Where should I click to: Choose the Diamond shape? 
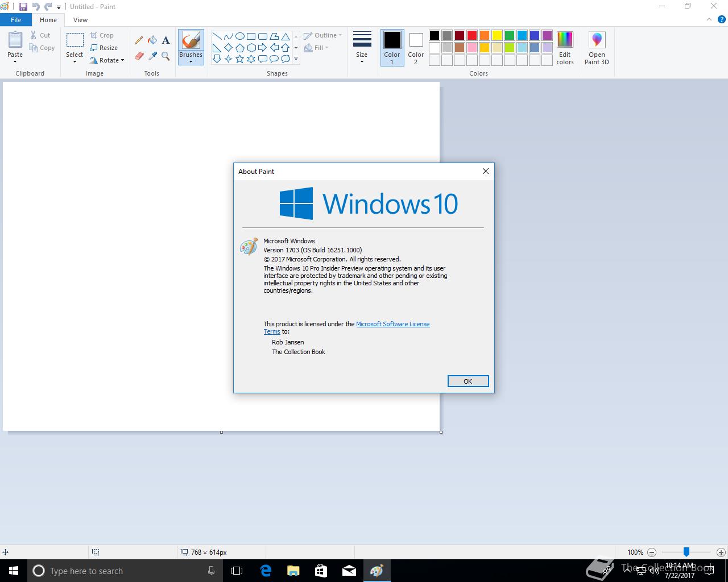228,48
